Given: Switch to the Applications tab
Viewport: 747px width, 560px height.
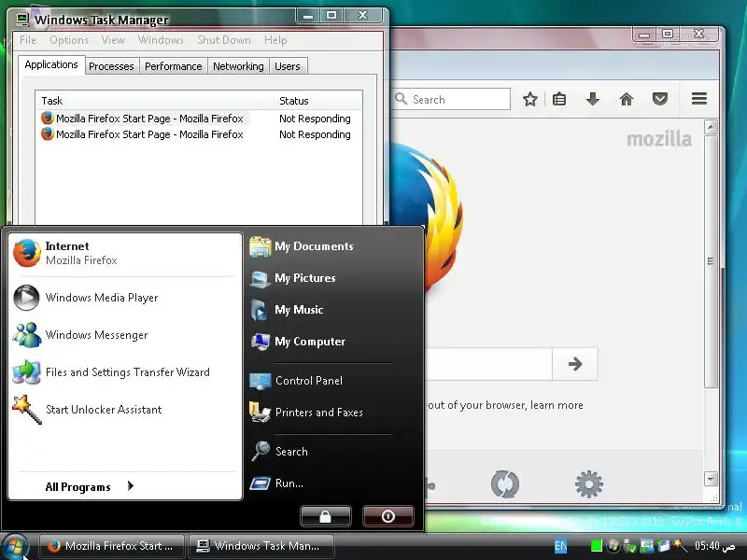Looking at the screenshot, I should 51,64.
